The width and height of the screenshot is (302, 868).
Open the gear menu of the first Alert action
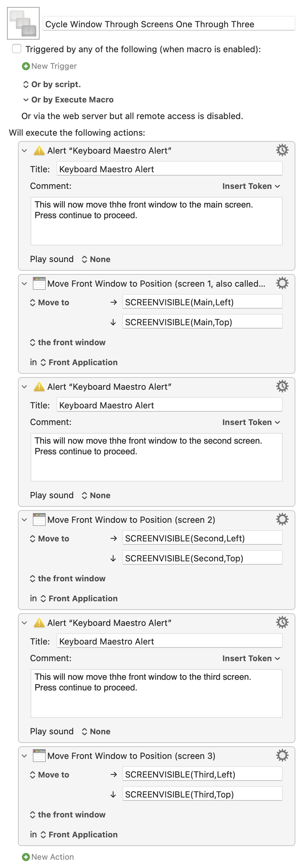click(282, 150)
